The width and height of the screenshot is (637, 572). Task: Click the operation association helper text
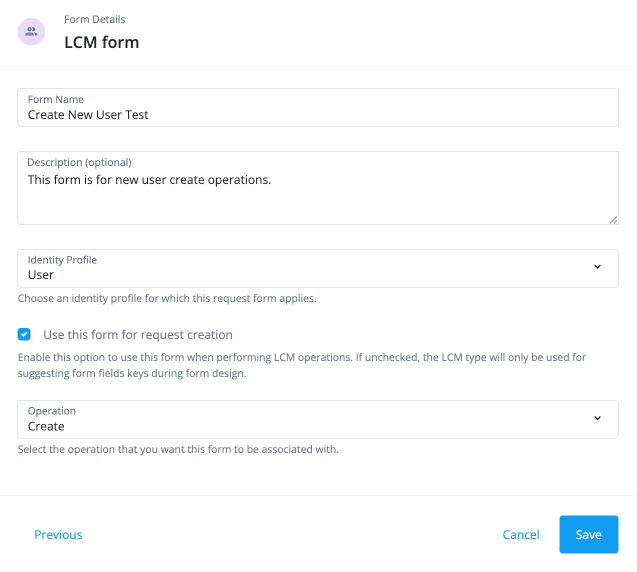click(178, 449)
